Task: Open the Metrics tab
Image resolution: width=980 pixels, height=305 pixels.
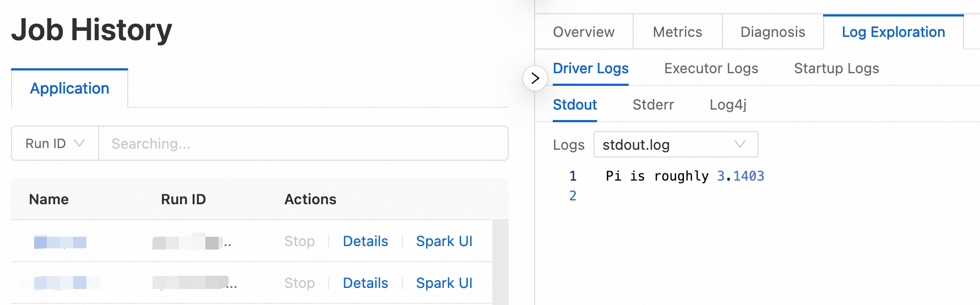Action: [x=677, y=32]
